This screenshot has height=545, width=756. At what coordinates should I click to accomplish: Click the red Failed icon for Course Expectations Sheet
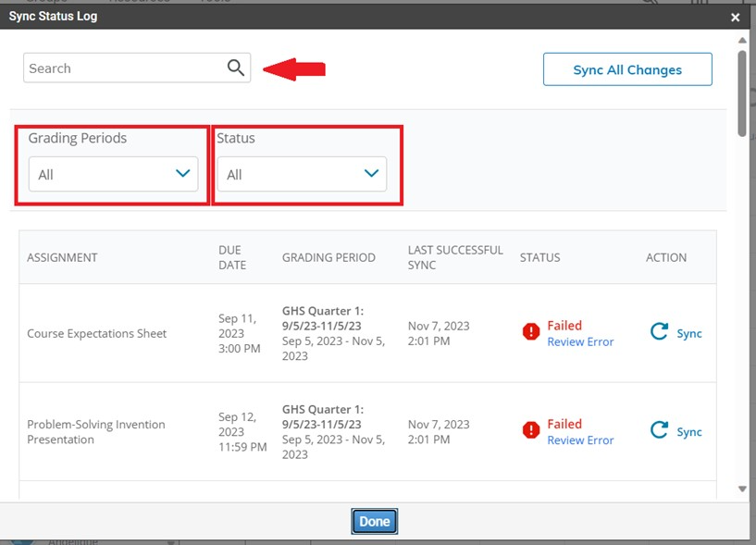531,331
